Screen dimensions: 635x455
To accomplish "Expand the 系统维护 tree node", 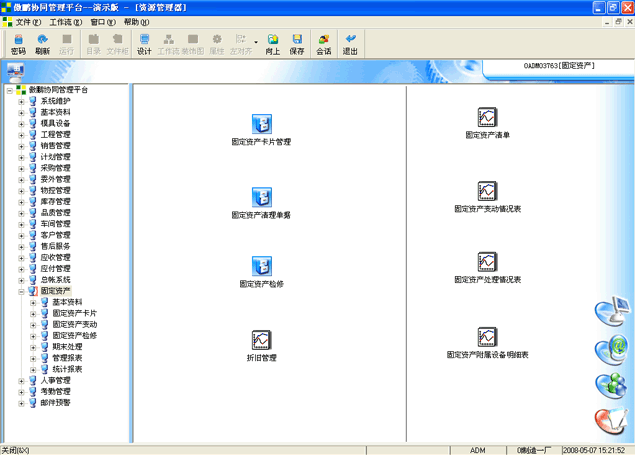I will 21,101.
